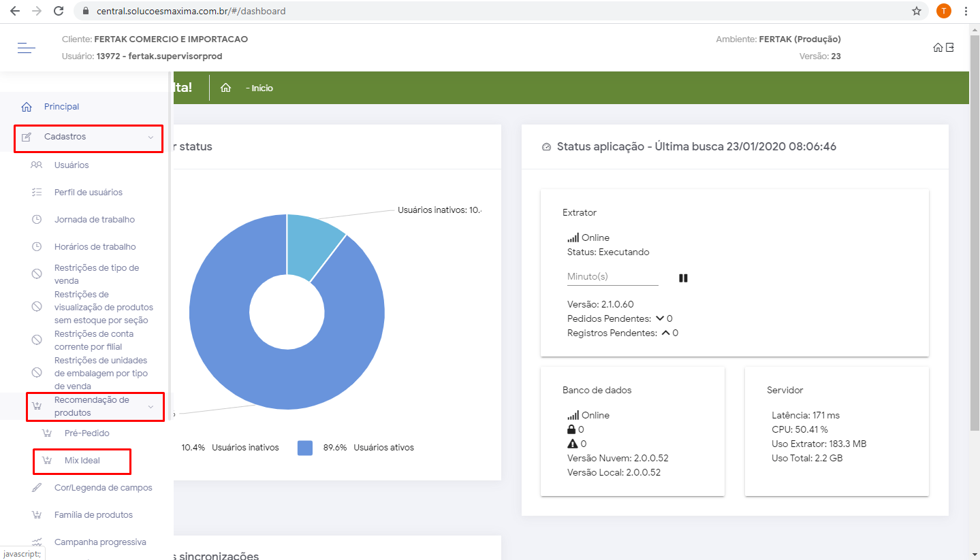Open the Principal menu item
Viewport: 980px width, 560px height.
click(x=61, y=107)
